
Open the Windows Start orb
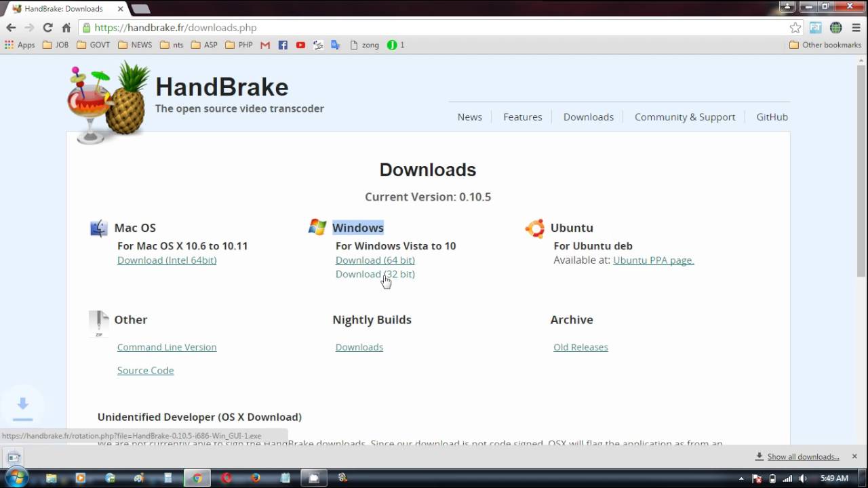click(16, 477)
